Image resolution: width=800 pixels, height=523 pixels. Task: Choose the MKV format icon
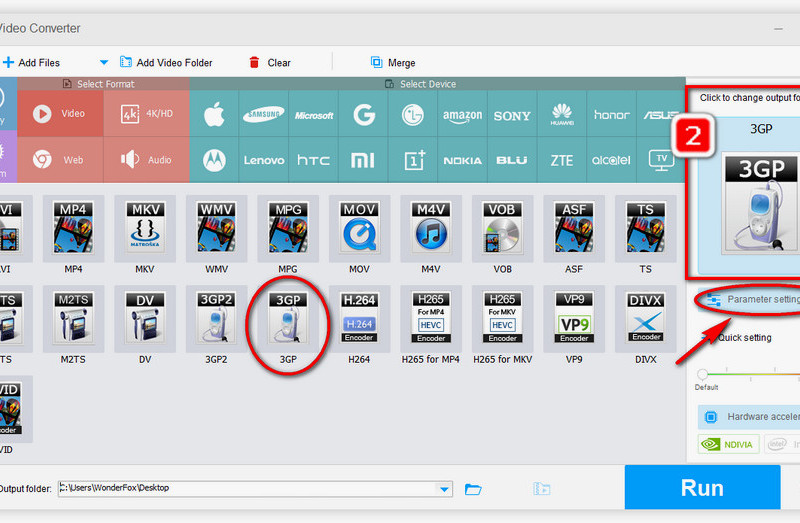coord(145,229)
